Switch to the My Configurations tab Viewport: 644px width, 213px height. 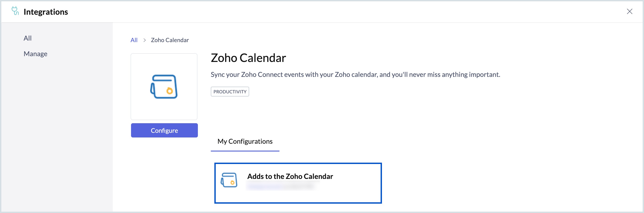[x=245, y=141]
